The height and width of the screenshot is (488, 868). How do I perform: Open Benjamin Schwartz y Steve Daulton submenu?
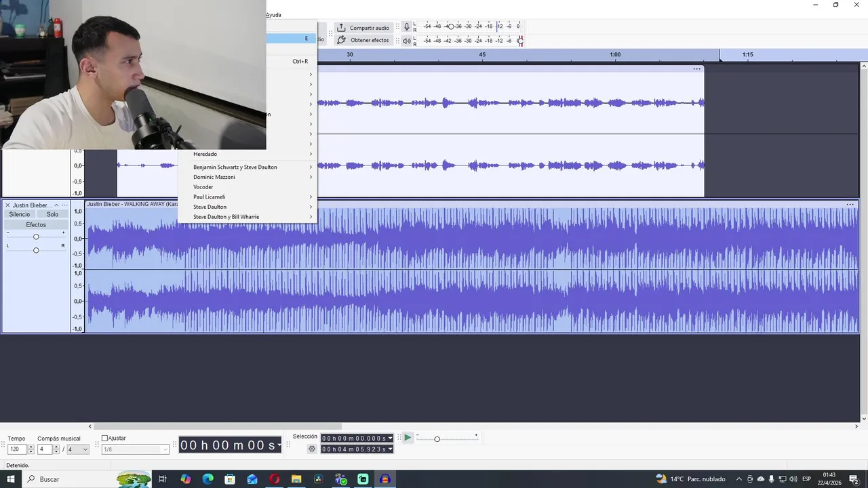click(x=248, y=167)
